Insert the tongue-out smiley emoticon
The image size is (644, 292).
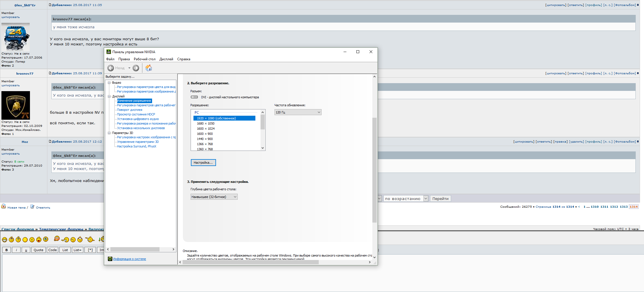click(x=39, y=239)
